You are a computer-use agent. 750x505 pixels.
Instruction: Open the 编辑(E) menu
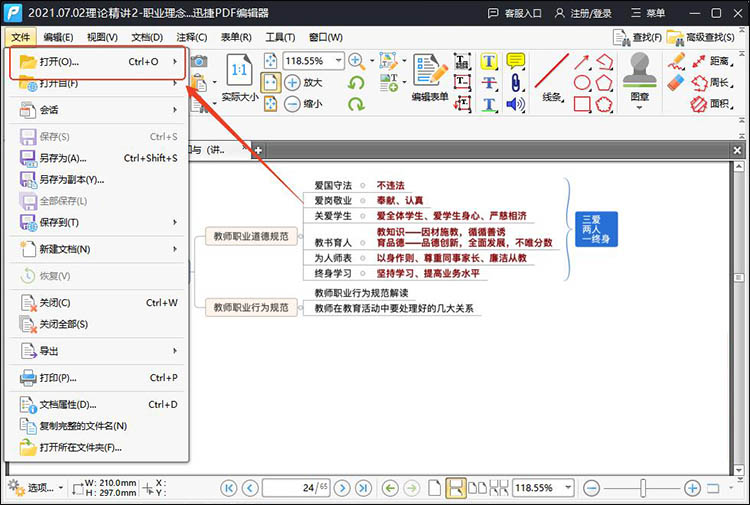(58, 37)
